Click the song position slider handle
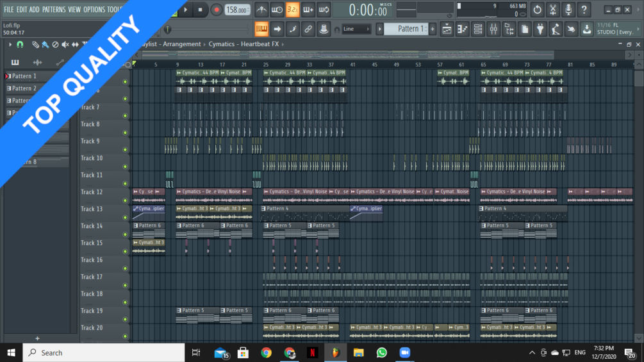The image size is (644, 362). (x=167, y=29)
